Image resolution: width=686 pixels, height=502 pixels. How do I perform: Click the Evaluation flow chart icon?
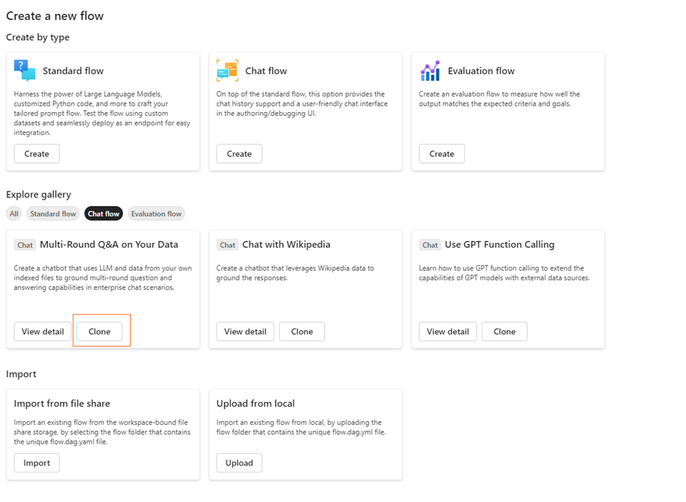coord(430,70)
